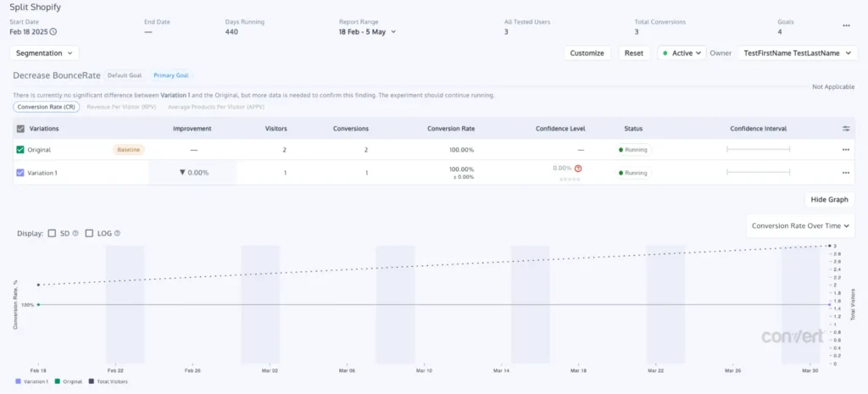Open the Active status dropdown
The width and height of the screenshot is (868, 394).
pyautogui.click(x=682, y=53)
